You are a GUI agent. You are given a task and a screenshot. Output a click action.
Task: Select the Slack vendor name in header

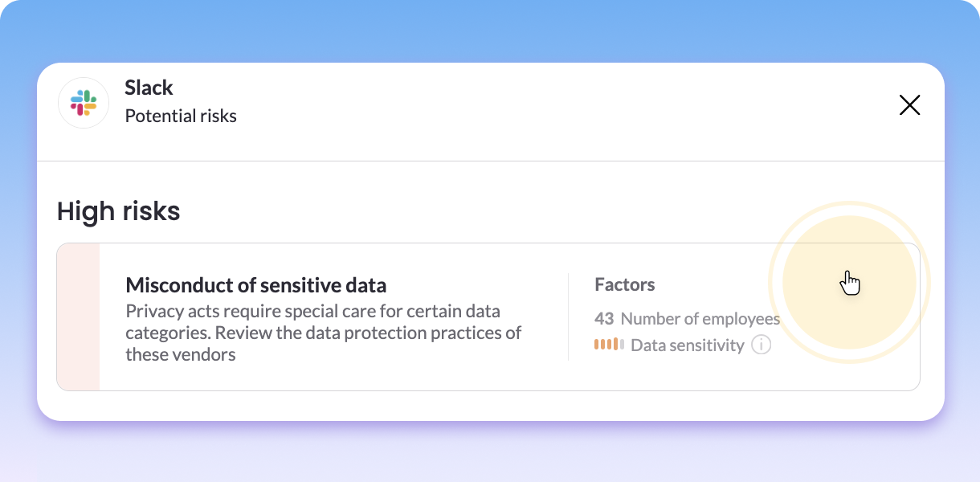tap(149, 88)
